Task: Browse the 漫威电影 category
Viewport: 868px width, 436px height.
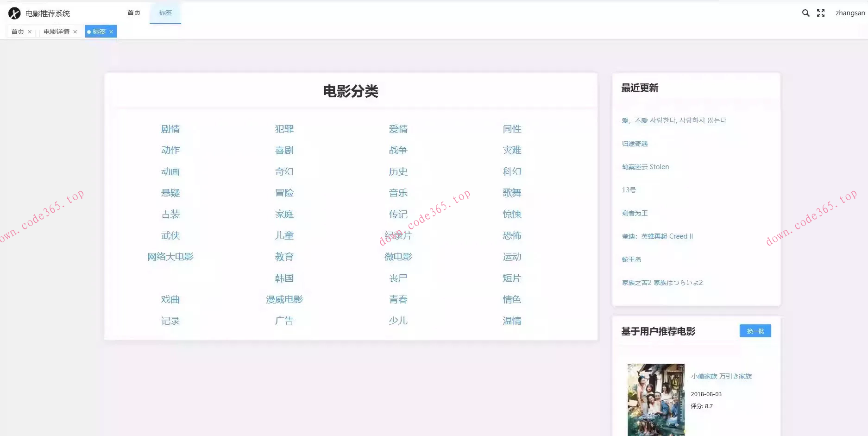Action: [284, 299]
